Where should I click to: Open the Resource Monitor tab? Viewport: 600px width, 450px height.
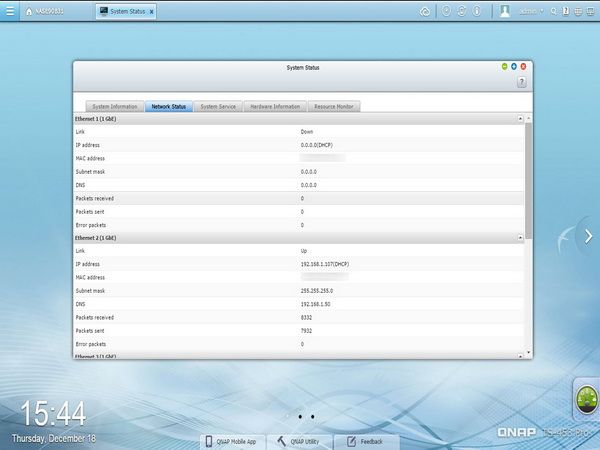334,106
